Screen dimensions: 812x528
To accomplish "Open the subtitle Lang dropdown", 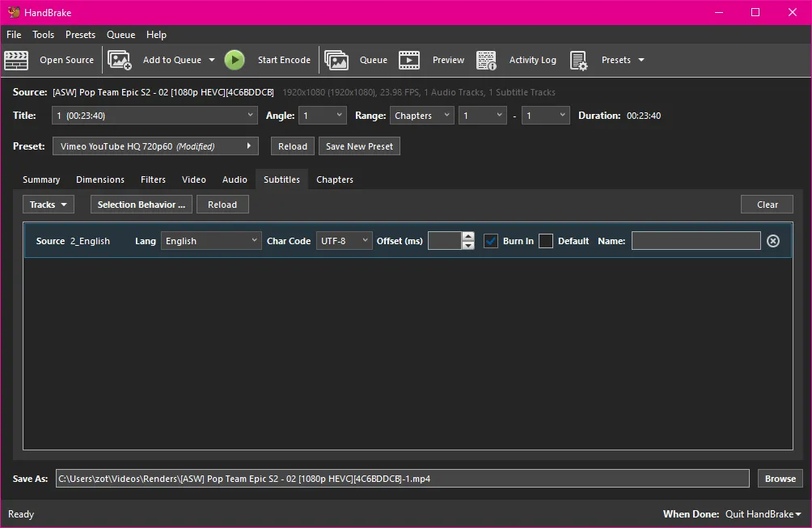I will (210, 240).
